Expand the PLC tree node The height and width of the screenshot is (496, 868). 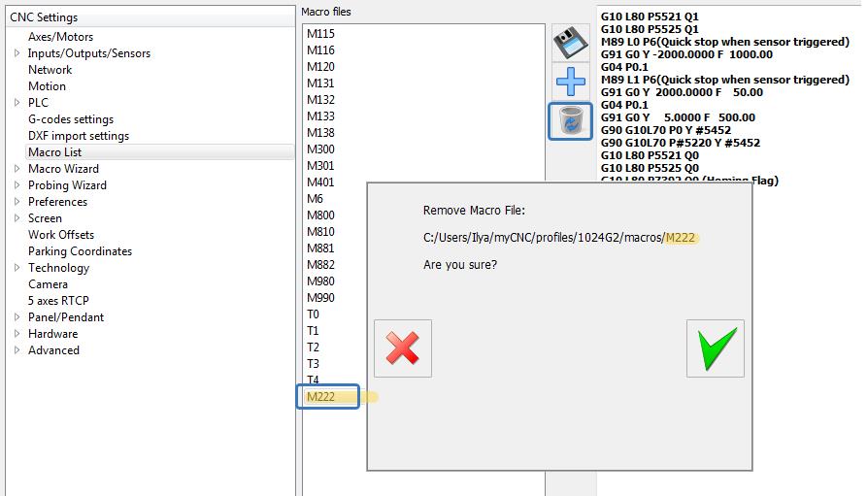(17, 103)
